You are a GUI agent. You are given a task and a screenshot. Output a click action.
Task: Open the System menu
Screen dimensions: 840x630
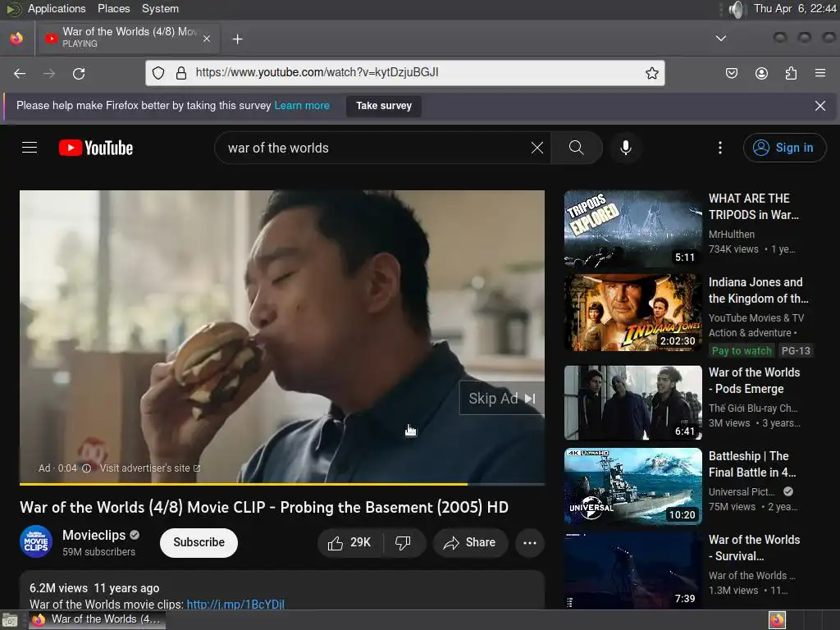tap(160, 8)
